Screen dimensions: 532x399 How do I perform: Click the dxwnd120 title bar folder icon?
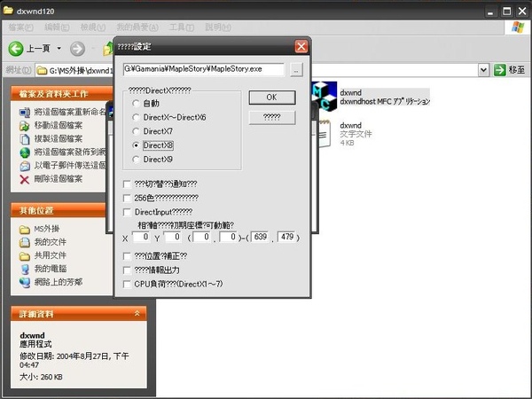coord(8,10)
